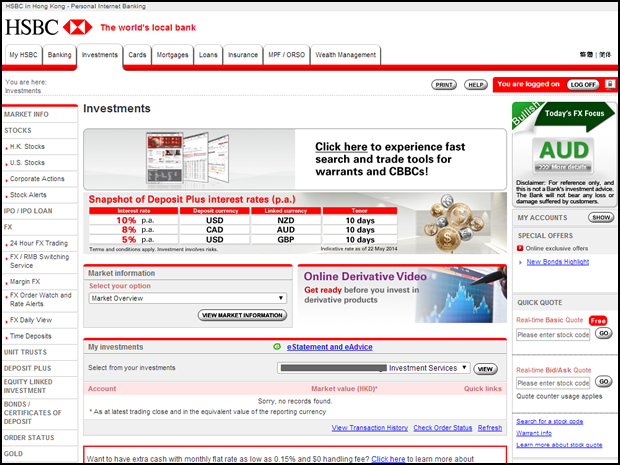Select the Investments tab
620x465 pixels.
click(x=100, y=55)
